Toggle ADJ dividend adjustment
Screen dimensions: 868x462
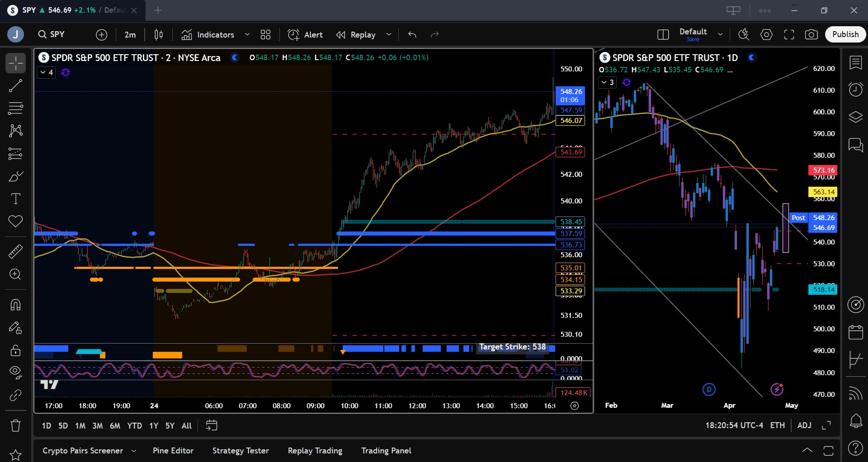coord(804,425)
